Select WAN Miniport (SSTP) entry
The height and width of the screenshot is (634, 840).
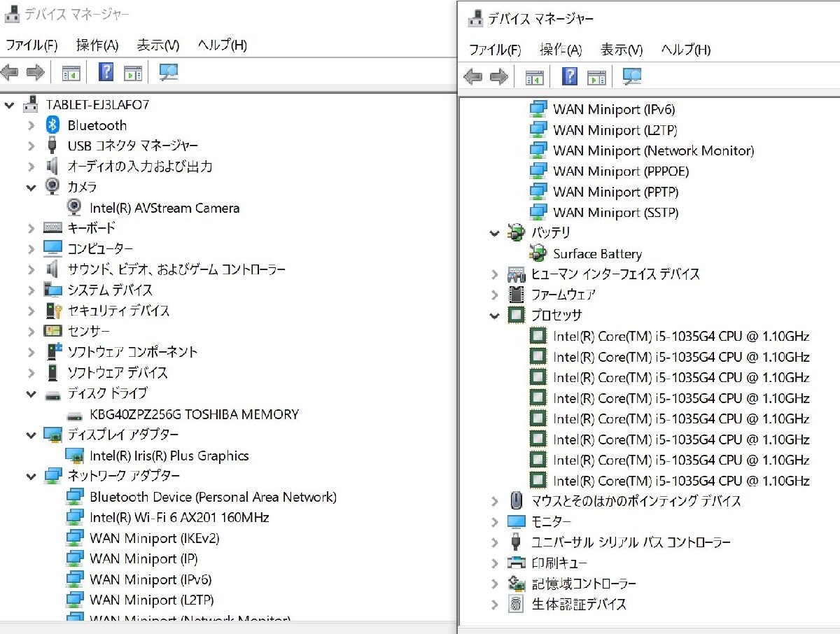pos(615,212)
